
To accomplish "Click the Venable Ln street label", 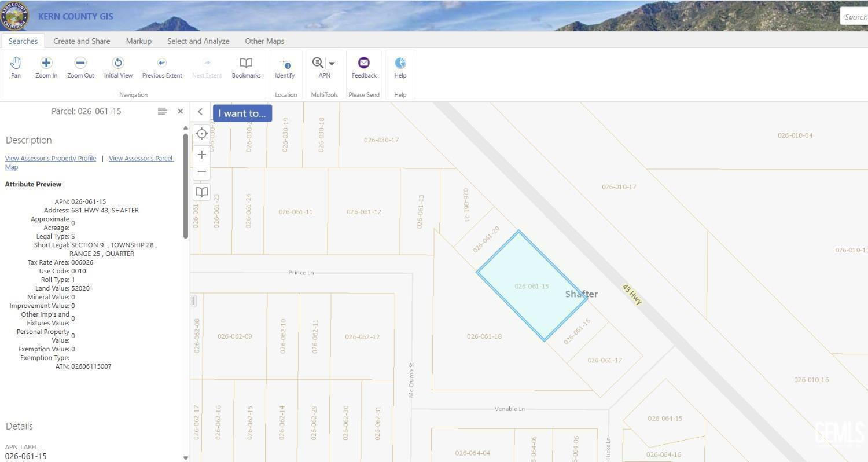I will [510, 409].
